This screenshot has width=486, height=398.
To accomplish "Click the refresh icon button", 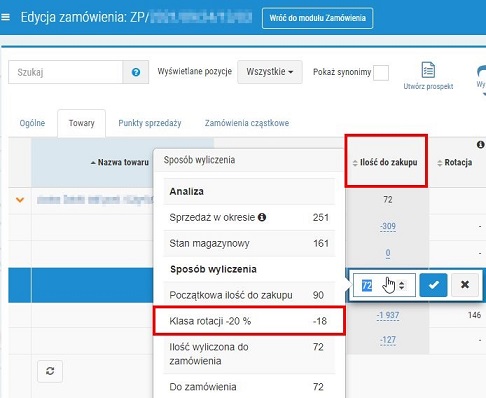I will click(50, 371).
